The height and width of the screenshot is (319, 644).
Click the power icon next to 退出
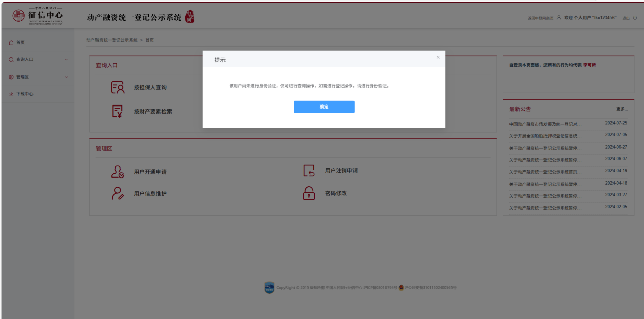tap(635, 18)
